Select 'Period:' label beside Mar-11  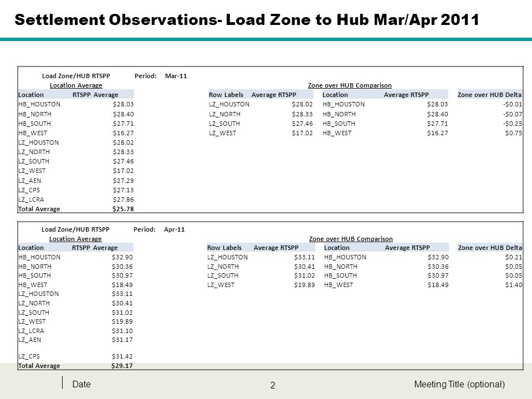coord(146,76)
